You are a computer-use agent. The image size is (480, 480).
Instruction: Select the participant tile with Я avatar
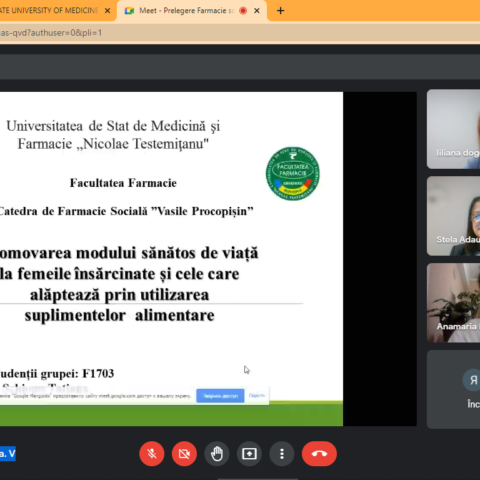453,389
